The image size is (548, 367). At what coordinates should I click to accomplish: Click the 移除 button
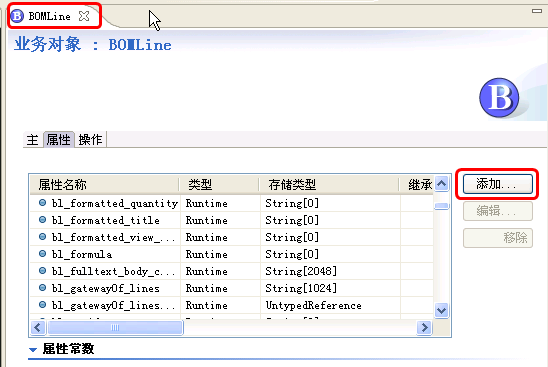coord(498,238)
